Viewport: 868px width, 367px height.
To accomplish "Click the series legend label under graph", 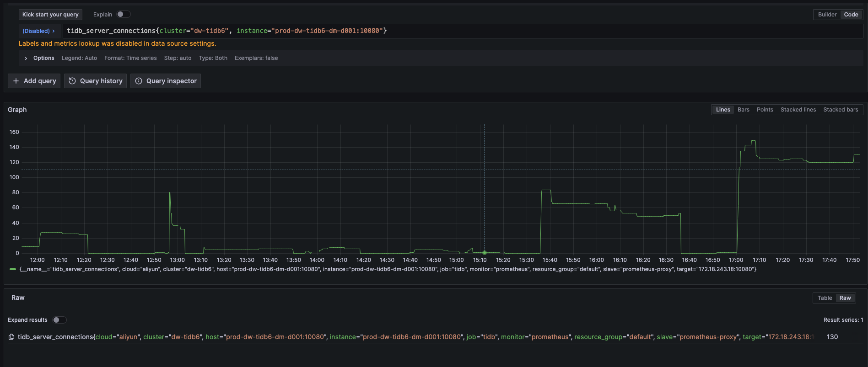I will [387, 269].
